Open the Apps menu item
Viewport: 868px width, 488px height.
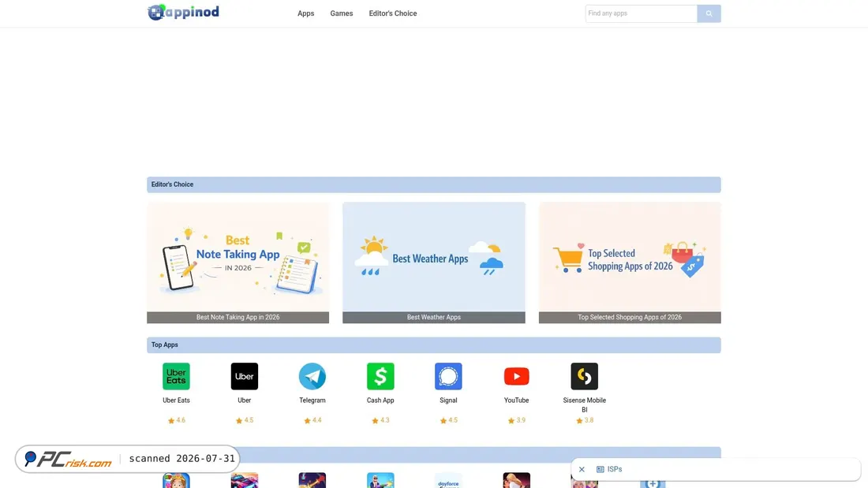click(x=305, y=13)
